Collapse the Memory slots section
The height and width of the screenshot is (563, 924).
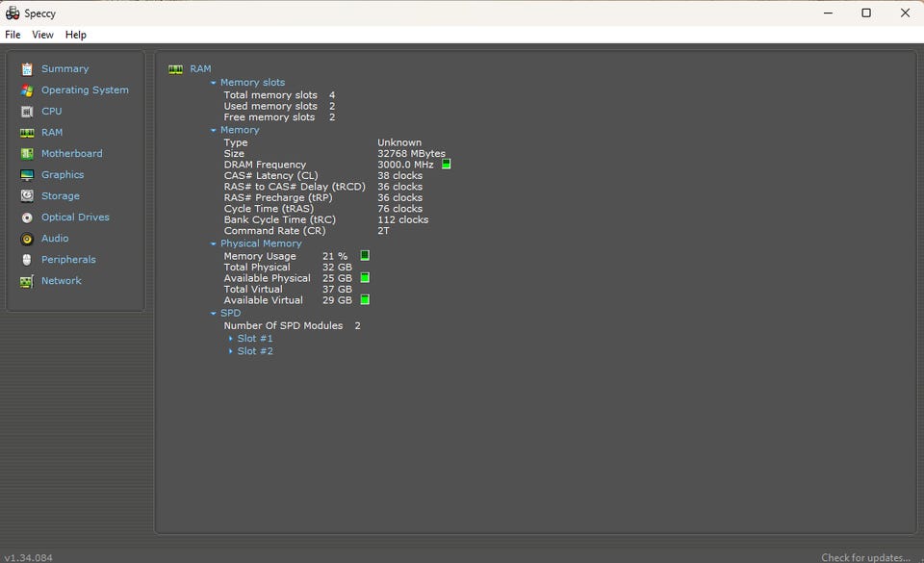click(214, 83)
